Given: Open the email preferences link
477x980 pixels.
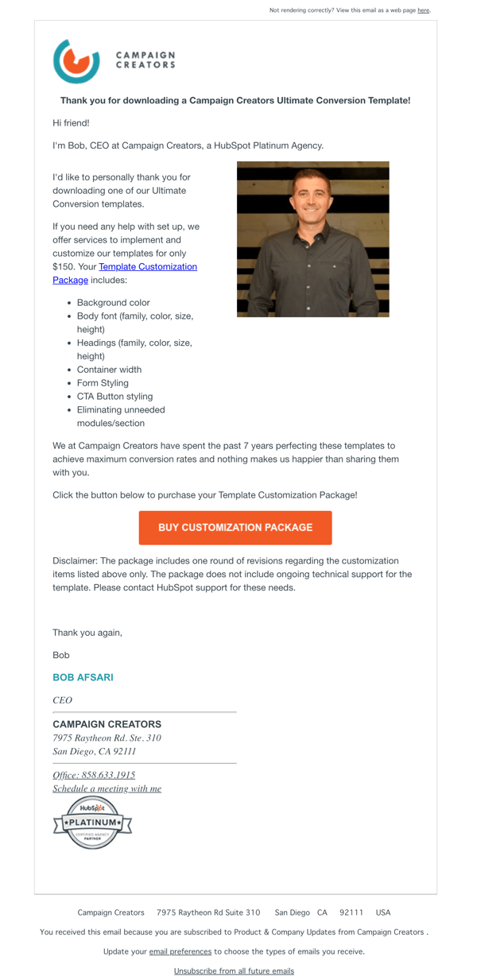Looking at the screenshot, I should 180,951.
